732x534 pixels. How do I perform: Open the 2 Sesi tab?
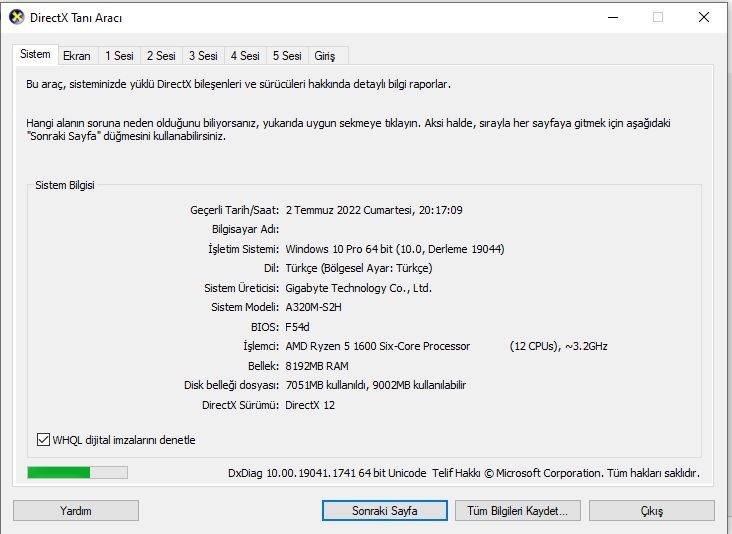pyautogui.click(x=161, y=56)
